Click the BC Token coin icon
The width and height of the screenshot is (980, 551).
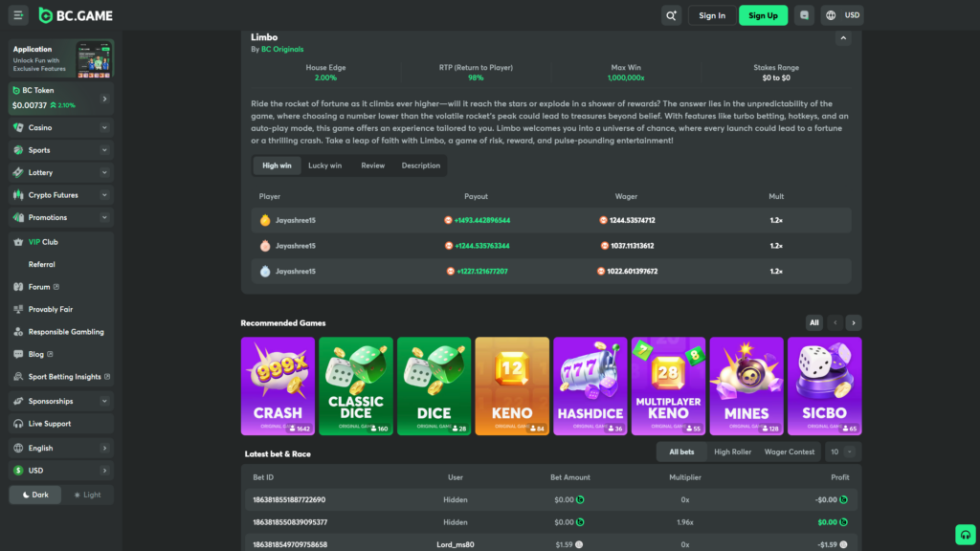click(17, 91)
